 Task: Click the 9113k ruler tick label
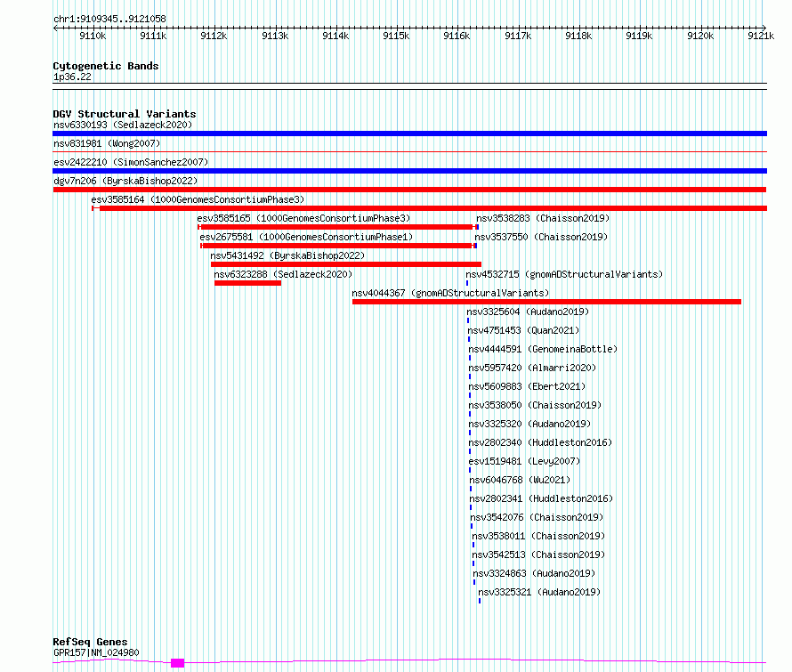tap(275, 36)
